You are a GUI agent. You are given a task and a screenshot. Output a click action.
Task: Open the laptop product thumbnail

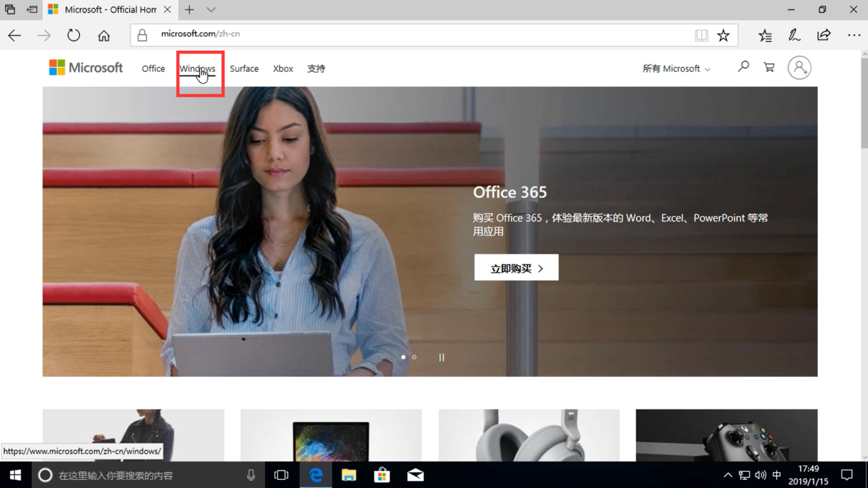pos(331,435)
